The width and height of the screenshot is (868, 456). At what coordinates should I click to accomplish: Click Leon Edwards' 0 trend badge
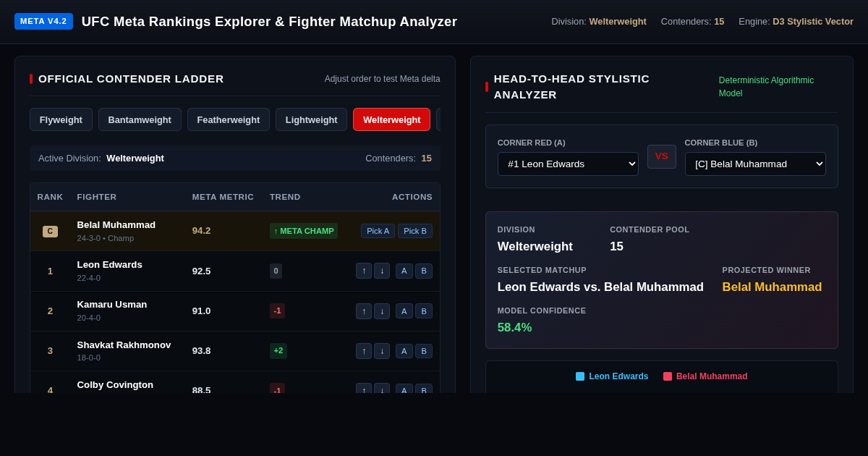point(276,271)
